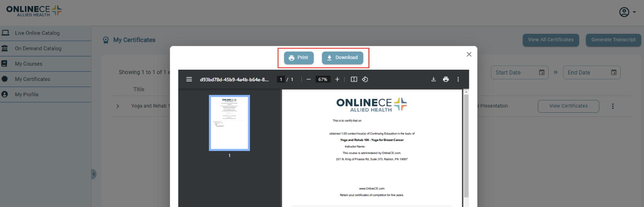Screen dimensions: 644x207
Task: Rotate the PDF counterclockwise
Action: pyautogui.click(x=365, y=79)
